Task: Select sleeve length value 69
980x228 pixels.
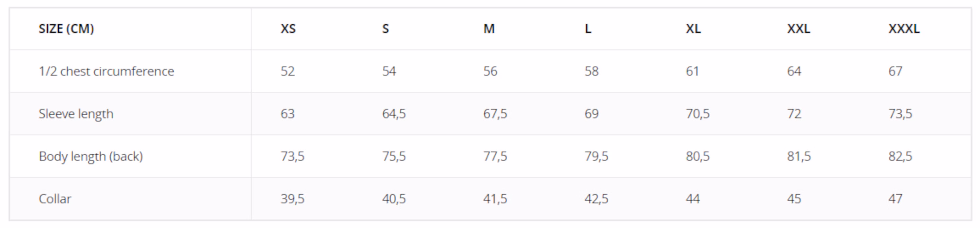Action: (592, 114)
